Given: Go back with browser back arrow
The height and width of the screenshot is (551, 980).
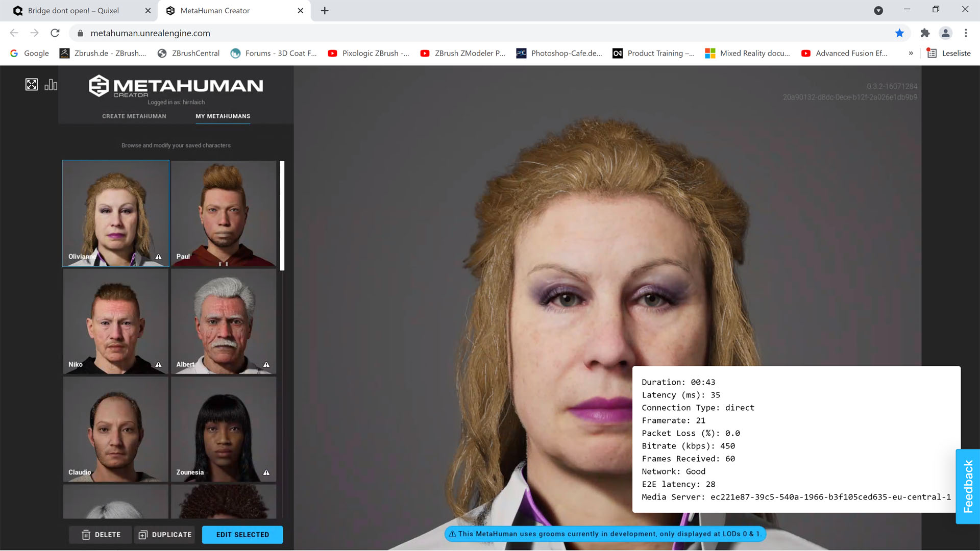Looking at the screenshot, I should pos(14,33).
